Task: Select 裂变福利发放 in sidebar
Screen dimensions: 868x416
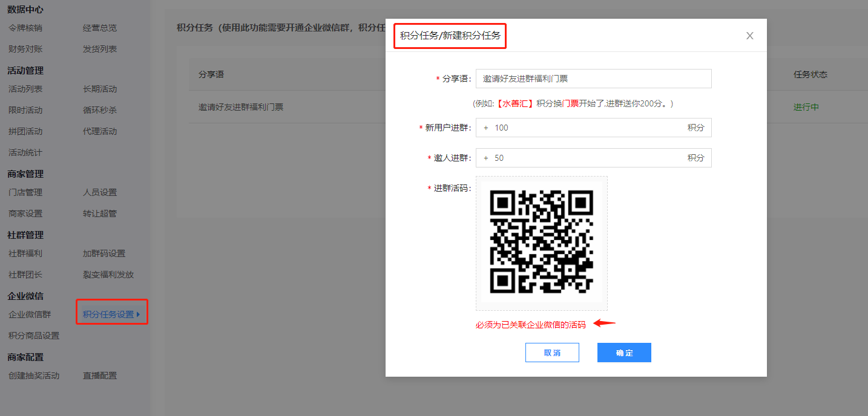Action: (108, 275)
